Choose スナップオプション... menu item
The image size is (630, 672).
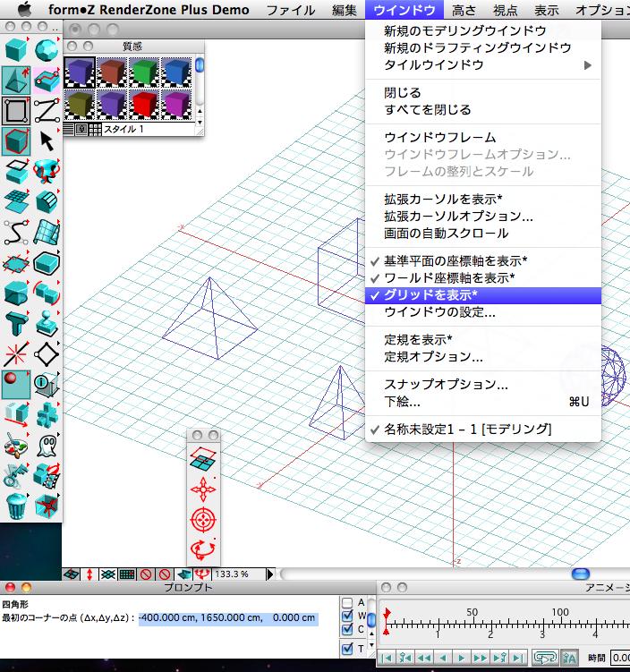point(483,384)
